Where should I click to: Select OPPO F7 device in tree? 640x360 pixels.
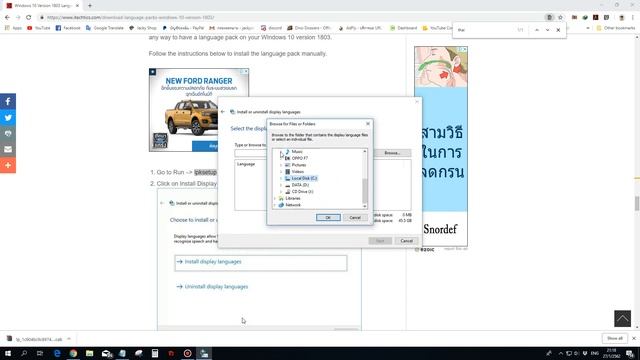point(300,158)
